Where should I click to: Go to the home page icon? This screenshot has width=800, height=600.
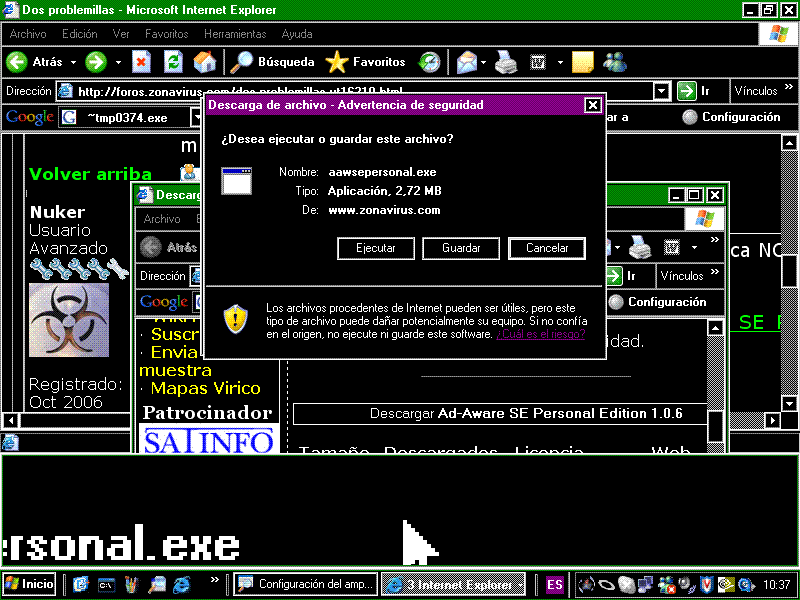(205, 62)
